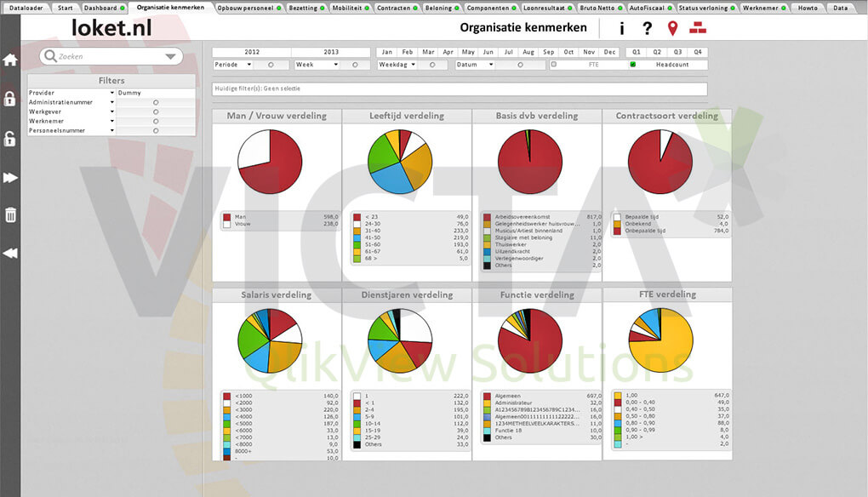Click the red organisation chart icon

click(x=698, y=27)
